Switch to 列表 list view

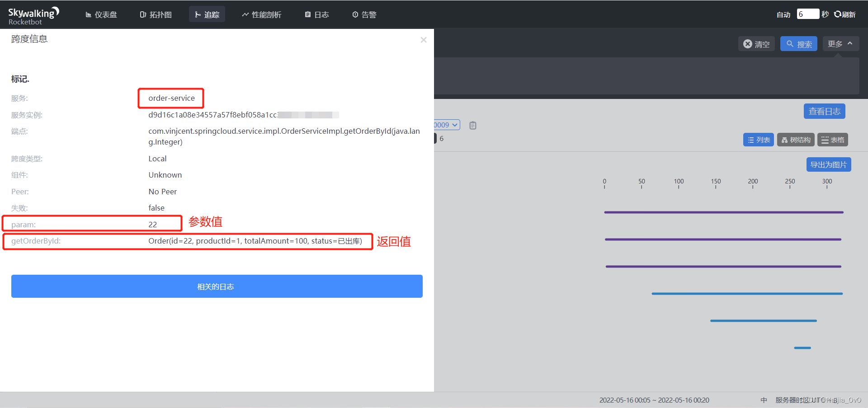pyautogui.click(x=759, y=140)
